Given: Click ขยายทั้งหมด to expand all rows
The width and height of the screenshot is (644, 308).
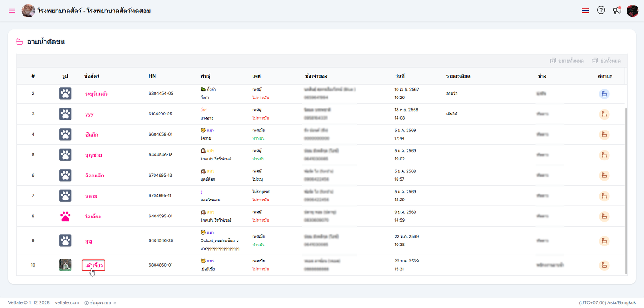Looking at the screenshot, I should 567,61.
